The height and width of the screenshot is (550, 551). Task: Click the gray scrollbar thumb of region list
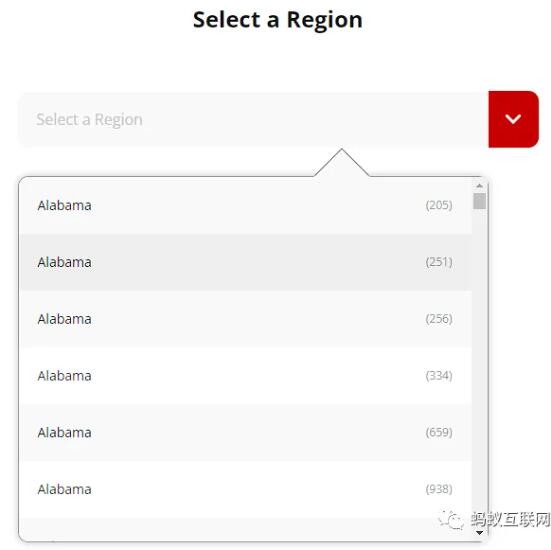point(479,201)
